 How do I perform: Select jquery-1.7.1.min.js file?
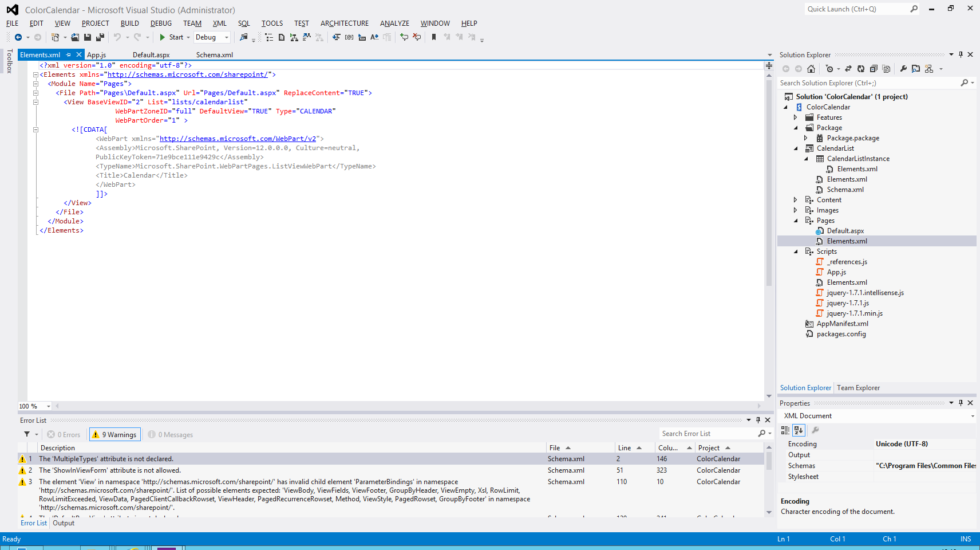click(854, 313)
